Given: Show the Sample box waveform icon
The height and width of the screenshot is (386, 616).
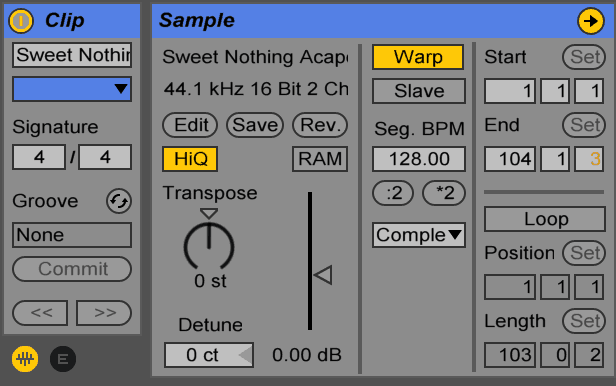Looking at the screenshot, I should pos(25,359).
